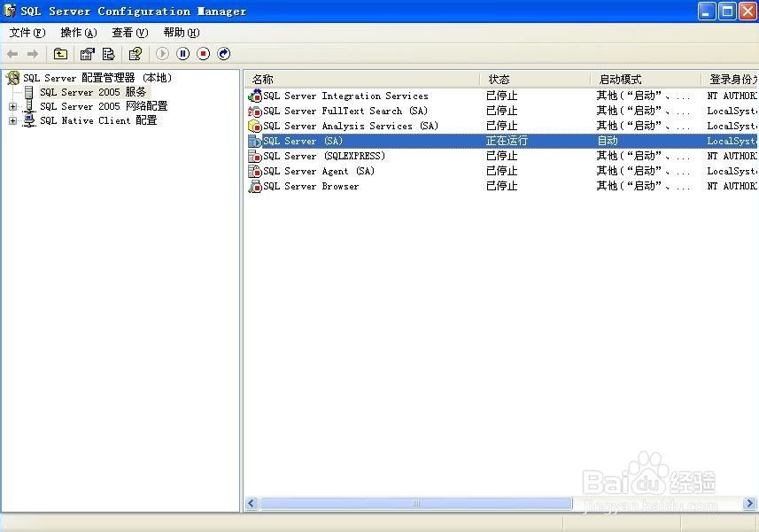Select the SQL Server 2005 网络配置 label
The height and width of the screenshot is (532, 759).
104,106
